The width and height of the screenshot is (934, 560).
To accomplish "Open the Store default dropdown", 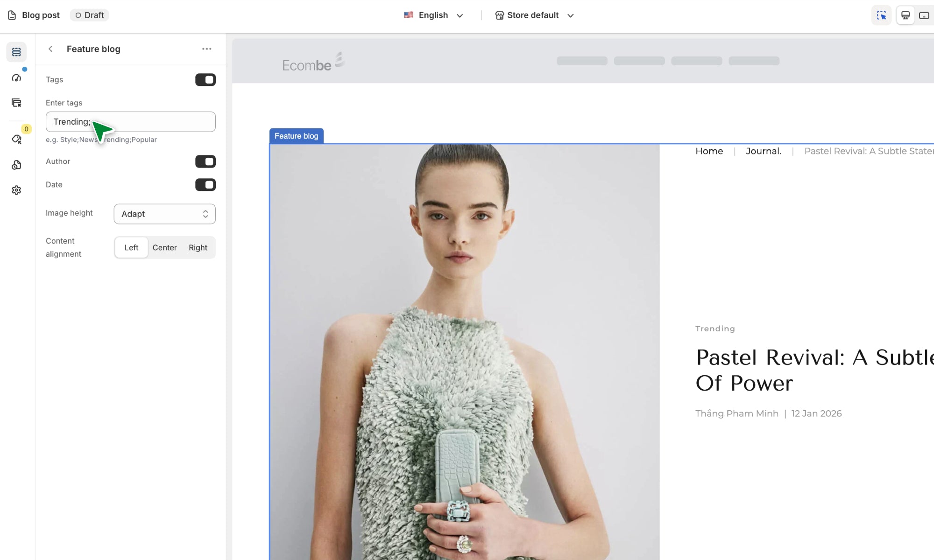I will point(534,15).
